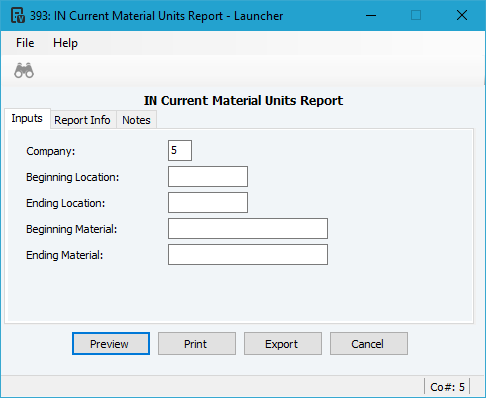The width and height of the screenshot is (486, 398).
Task: Click the 'Beginning Material:' label
Action: 72,229
